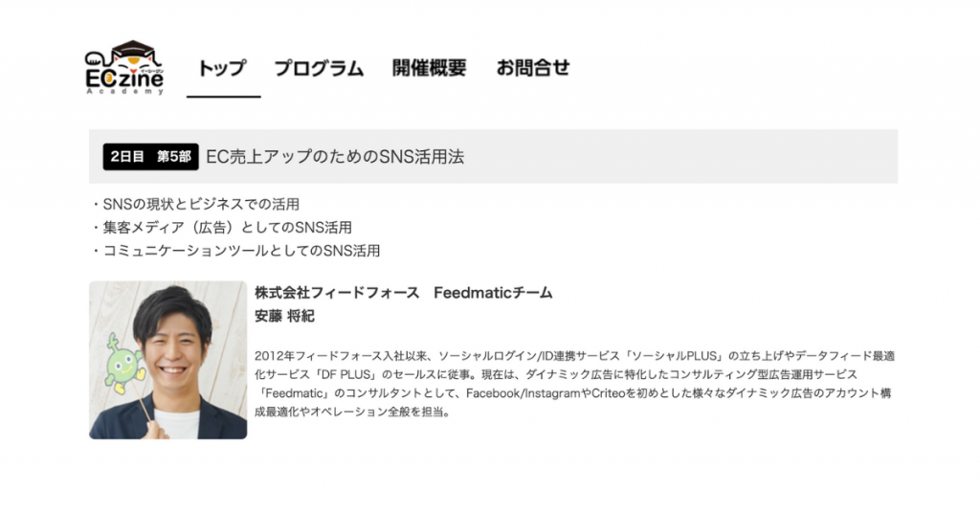The width and height of the screenshot is (980, 513).
Task: Click the underline beneath the トップ tab
Action: (x=223, y=97)
